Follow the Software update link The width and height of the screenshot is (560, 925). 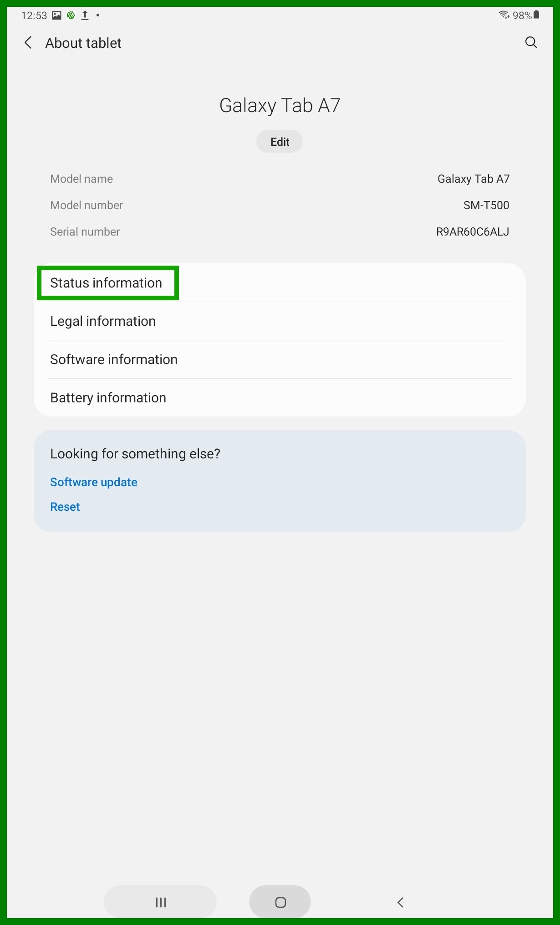click(x=94, y=482)
